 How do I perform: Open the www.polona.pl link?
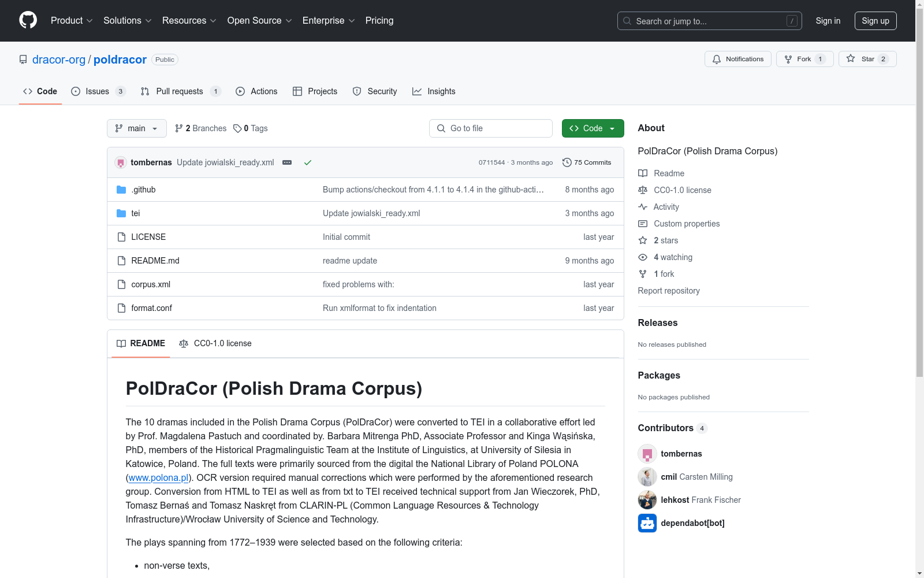coord(159,477)
